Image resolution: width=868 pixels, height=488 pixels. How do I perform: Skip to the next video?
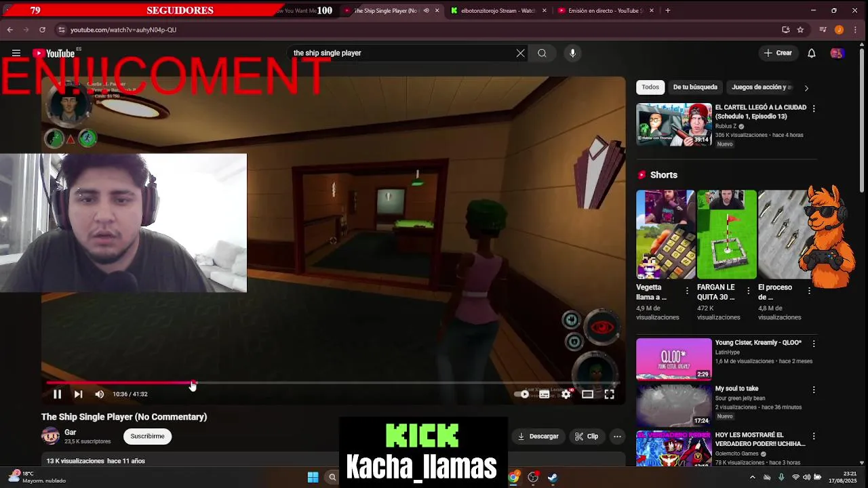click(x=78, y=394)
